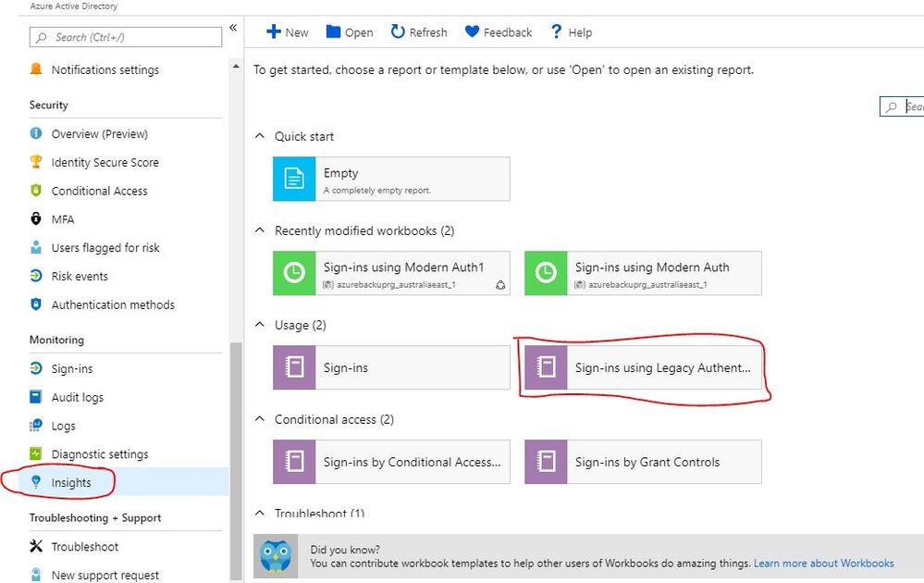Click the Users flagged for risk icon
The height and width of the screenshot is (583, 924).
pos(36,247)
